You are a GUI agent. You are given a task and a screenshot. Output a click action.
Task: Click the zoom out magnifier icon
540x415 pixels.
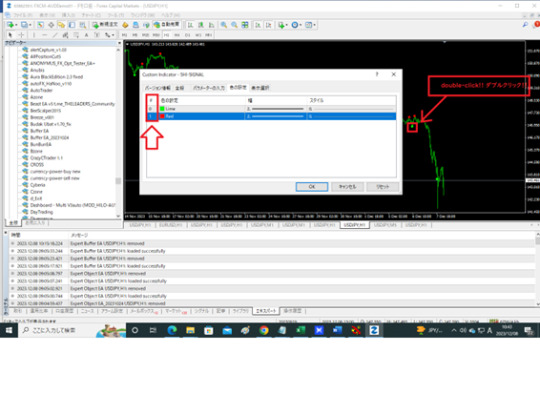[234, 25]
